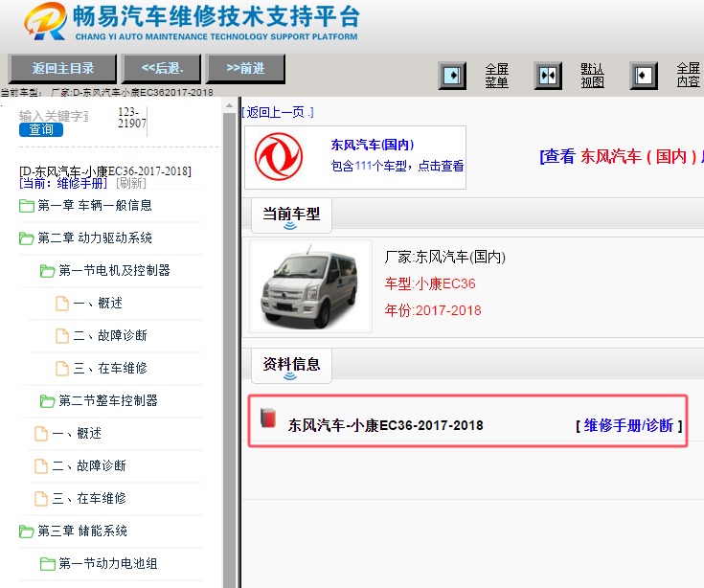Viewport: 704px width, 588px height.
Task: Click document icon of 一、概述 under 电机及控制器
Action: (x=62, y=304)
